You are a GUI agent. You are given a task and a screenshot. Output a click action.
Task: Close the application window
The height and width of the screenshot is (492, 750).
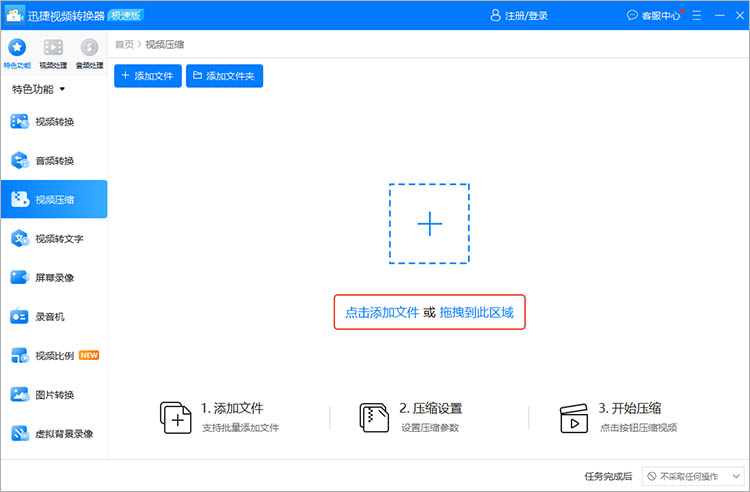point(739,15)
